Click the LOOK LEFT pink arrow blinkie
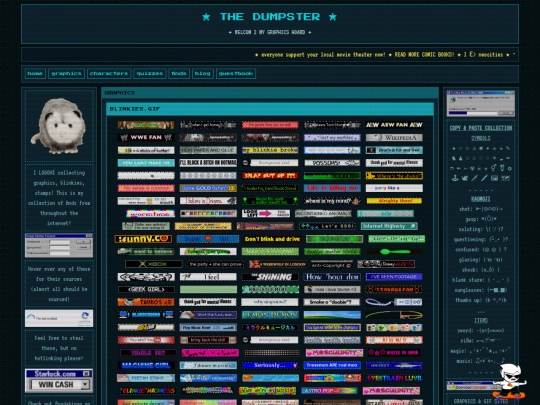The image size is (540, 405). pyautogui.click(x=266, y=214)
